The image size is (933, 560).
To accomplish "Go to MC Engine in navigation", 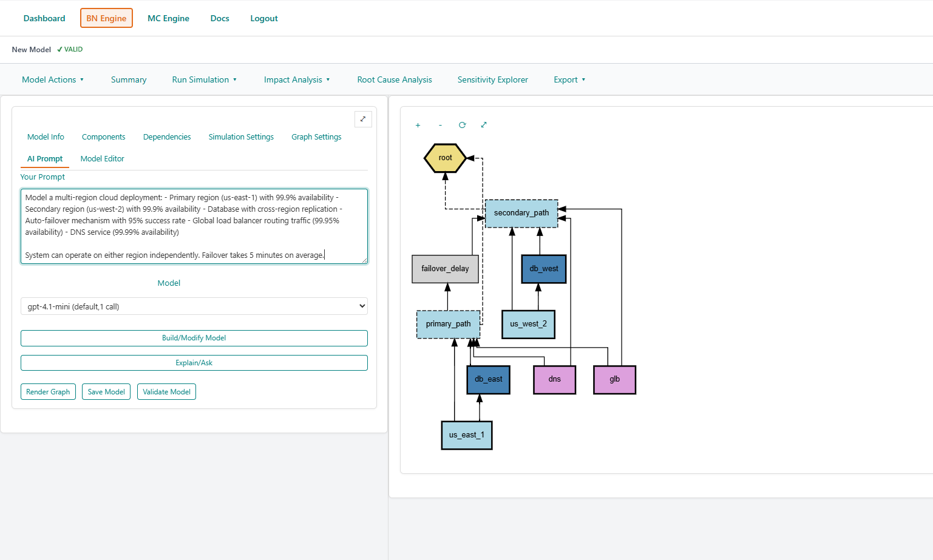I will point(168,18).
